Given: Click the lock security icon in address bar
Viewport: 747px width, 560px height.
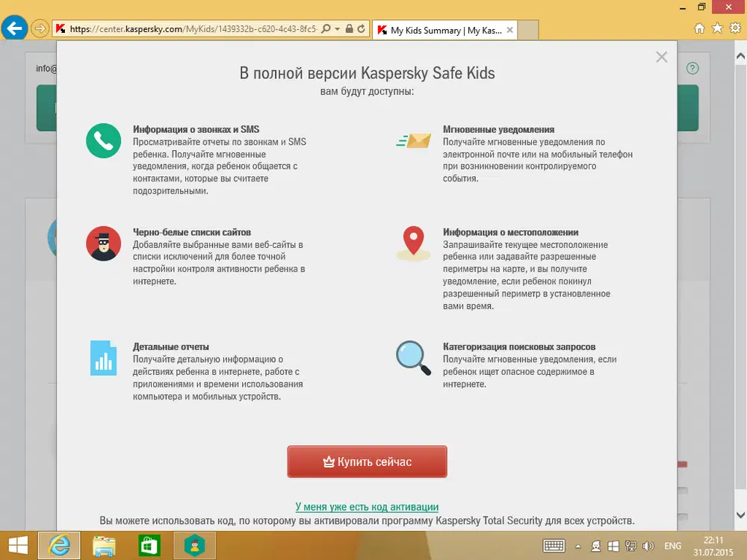Looking at the screenshot, I should click(x=349, y=29).
